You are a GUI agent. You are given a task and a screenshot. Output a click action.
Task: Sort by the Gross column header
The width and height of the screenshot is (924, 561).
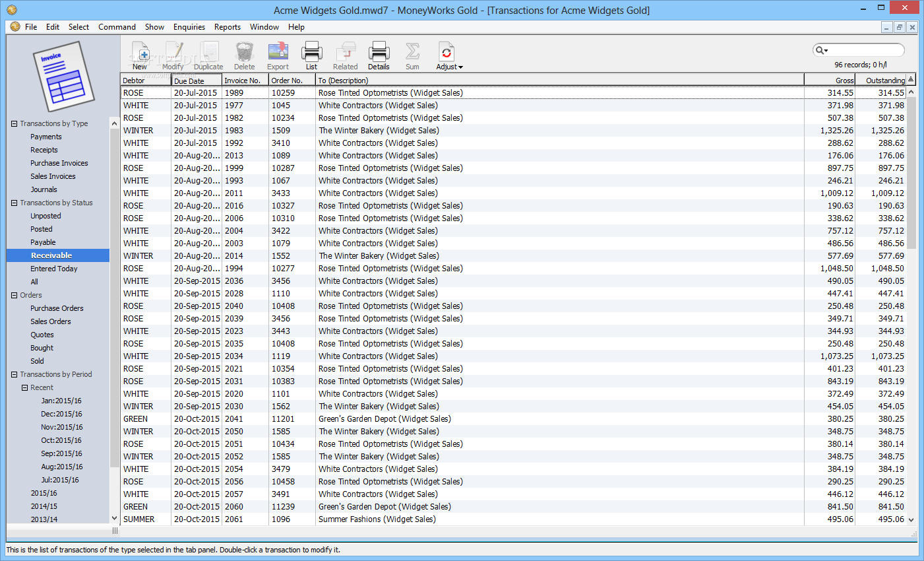[830, 80]
